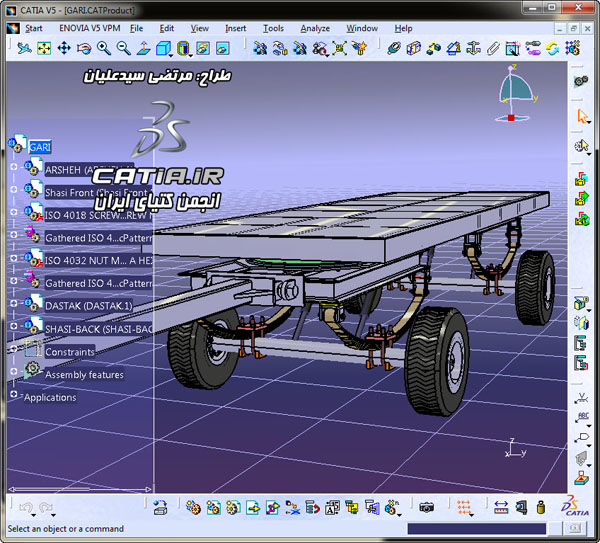Viewport: 600px width, 543px height.
Task: Expand the Shasi Front tree node
Action: coord(14,189)
